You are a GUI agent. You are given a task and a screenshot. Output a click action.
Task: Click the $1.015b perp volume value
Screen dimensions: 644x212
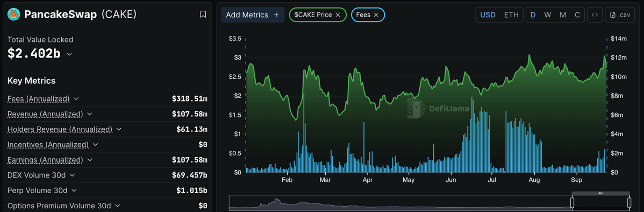(x=191, y=191)
